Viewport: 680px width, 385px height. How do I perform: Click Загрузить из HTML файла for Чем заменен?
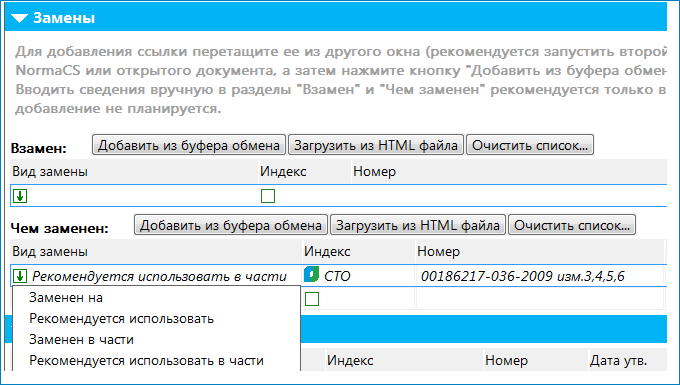click(x=418, y=225)
